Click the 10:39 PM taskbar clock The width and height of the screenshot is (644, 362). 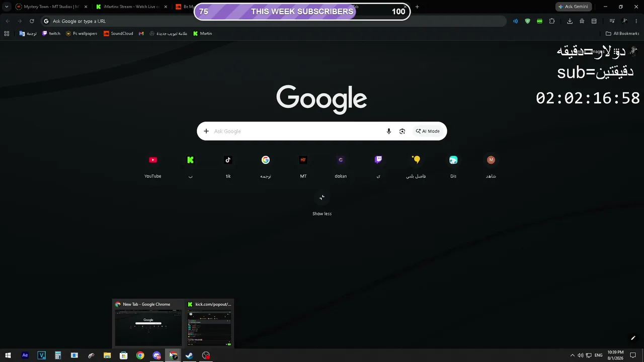pos(615,355)
